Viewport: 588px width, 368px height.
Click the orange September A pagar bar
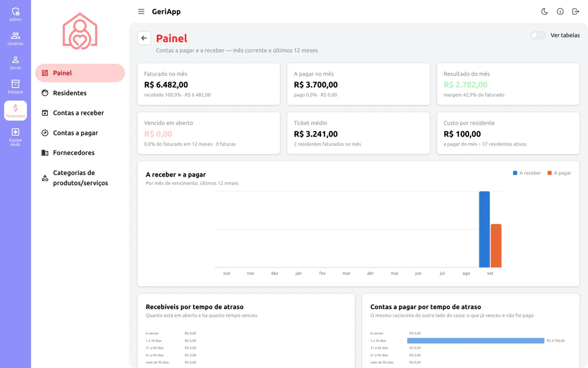click(x=496, y=246)
